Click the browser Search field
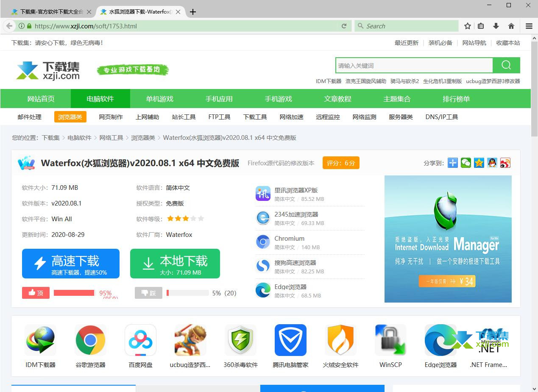Viewport: 538px width, 392px height. coord(407,26)
